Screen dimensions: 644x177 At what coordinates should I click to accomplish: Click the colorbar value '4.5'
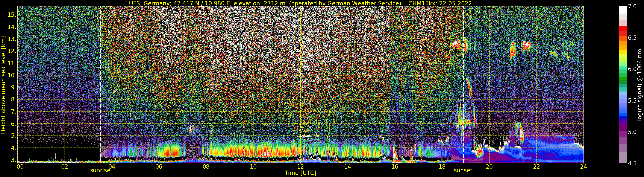pos(632,163)
